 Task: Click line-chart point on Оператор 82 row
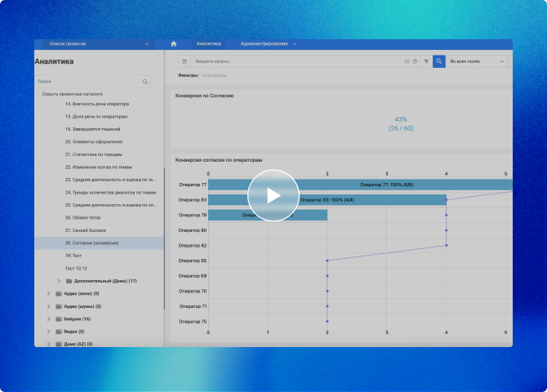(447, 245)
